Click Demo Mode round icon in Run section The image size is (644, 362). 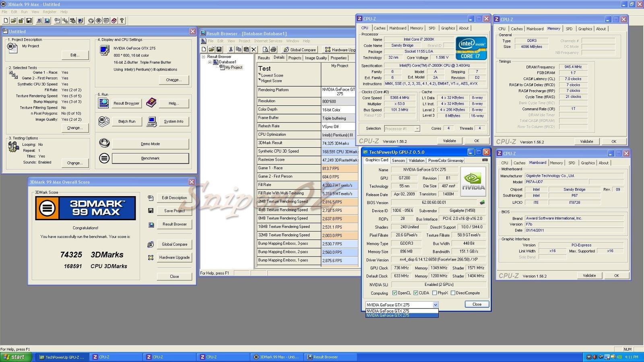(104, 143)
